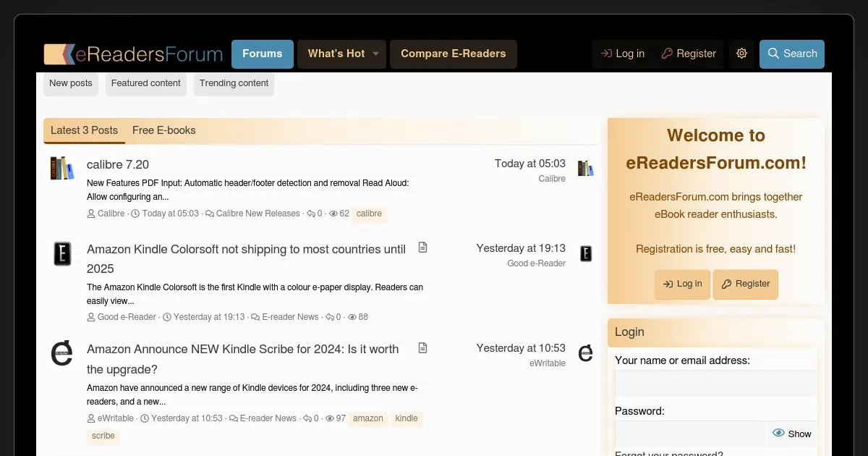Image resolution: width=868 pixels, height=456 pixels.
Task: Switch to the Latest 3 Posts tab
Action: (x=84, y=130)
